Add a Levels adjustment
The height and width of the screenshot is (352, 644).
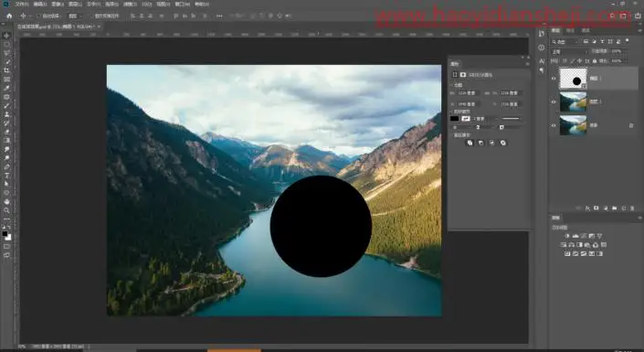[x=575, y=236]
